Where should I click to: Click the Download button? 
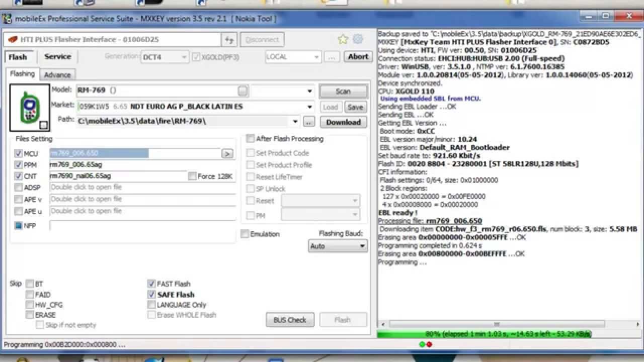(x=343, y=122)
